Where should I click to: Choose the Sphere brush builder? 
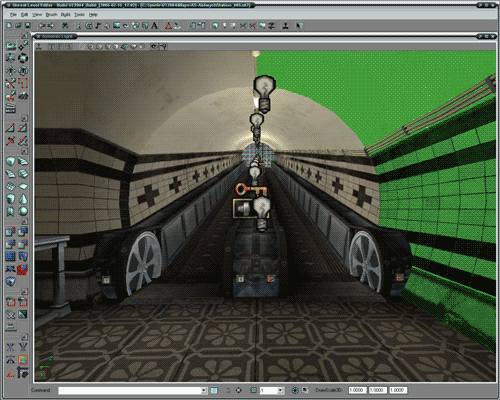point(23,211)
